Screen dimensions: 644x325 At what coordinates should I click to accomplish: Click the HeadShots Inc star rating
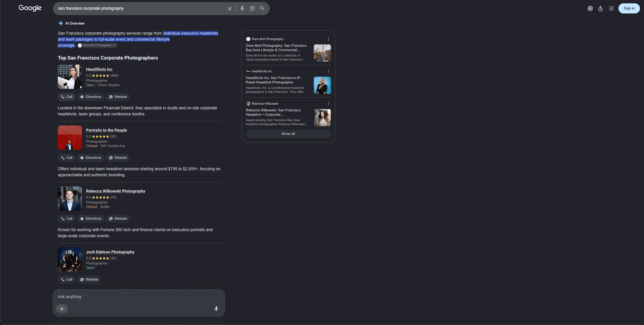point(100,76)
